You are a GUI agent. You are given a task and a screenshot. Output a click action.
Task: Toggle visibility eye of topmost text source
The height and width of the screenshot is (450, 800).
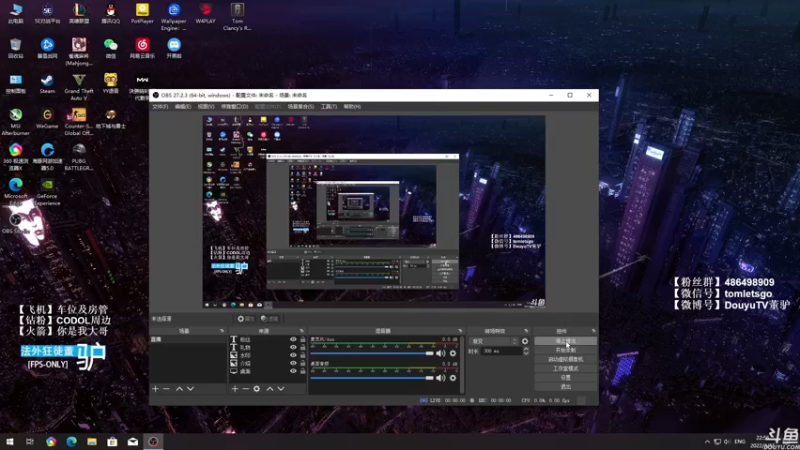(x=293, y=339)
